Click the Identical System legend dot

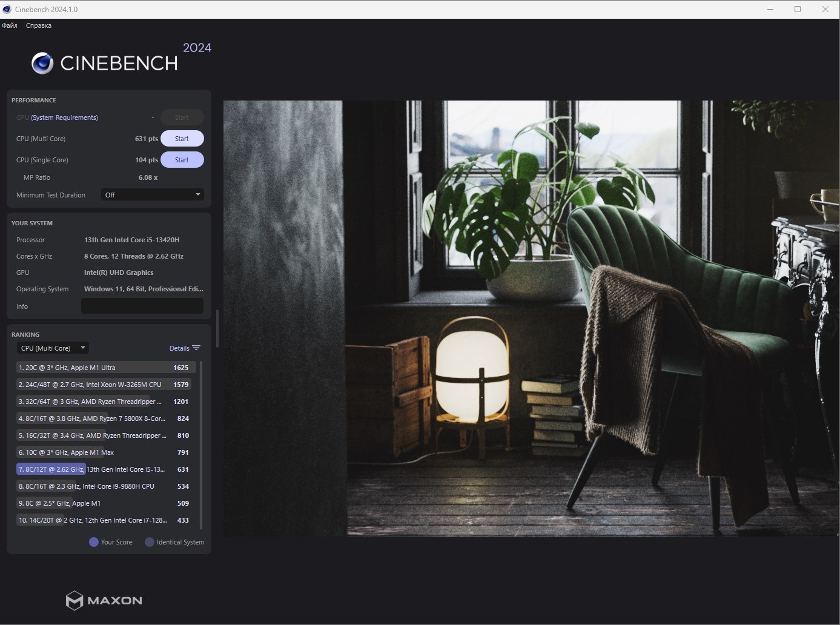pyautogui.click(x=150, y=542)
